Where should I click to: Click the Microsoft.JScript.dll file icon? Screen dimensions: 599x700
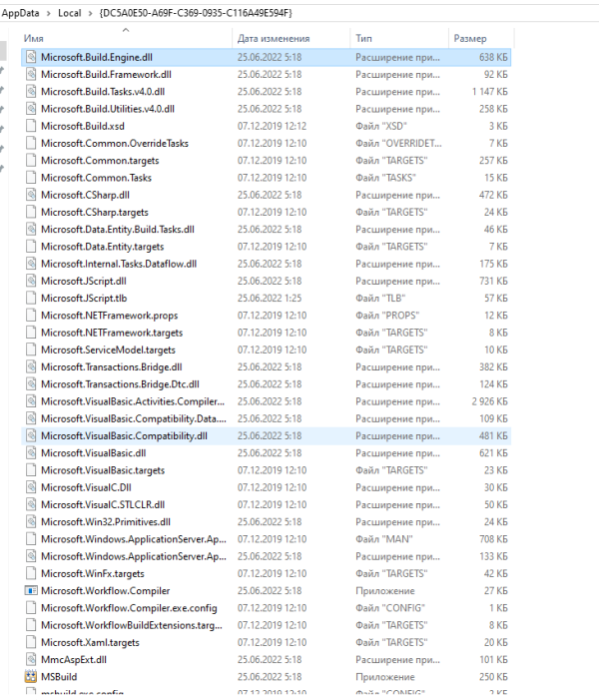[31, 281]
